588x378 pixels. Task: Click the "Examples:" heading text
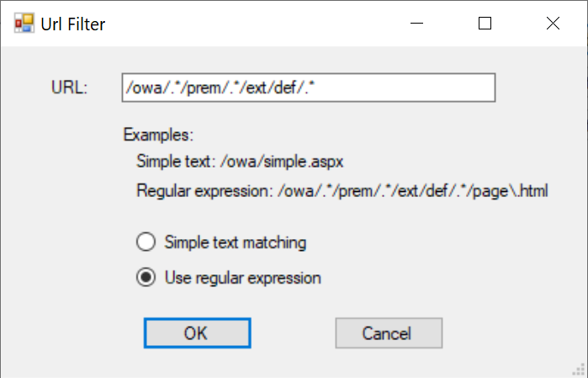(158, 135)
